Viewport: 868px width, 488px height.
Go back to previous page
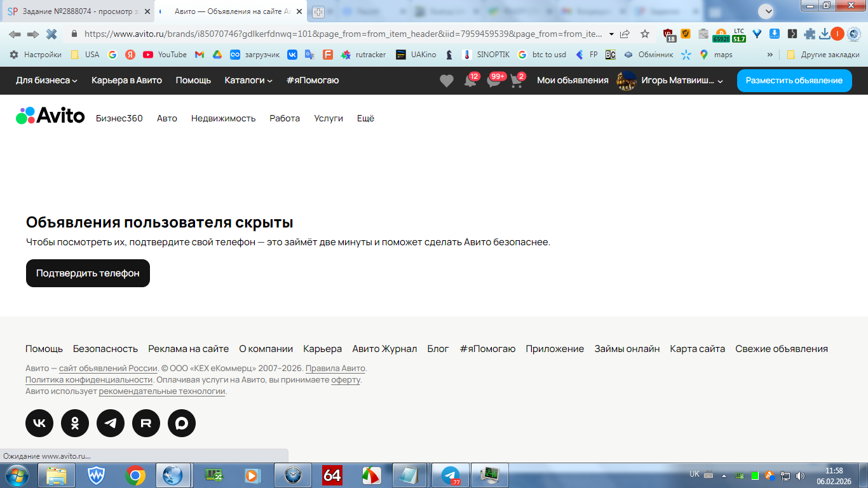[15, 34]
